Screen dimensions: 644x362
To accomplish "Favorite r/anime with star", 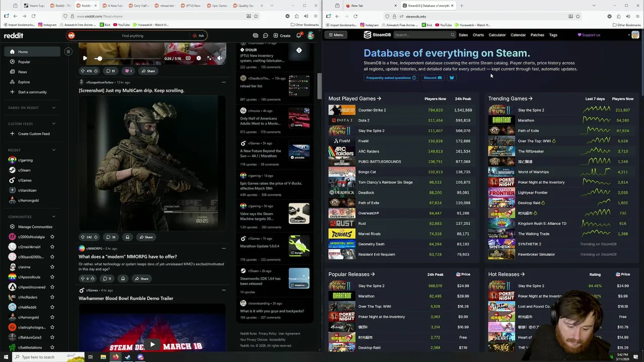I will [52, 267].
